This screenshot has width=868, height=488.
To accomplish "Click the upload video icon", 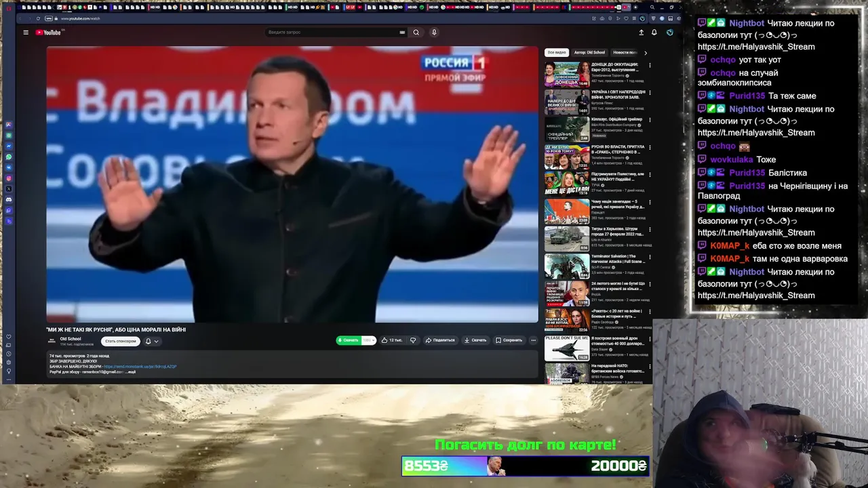I will click(642, 33).
